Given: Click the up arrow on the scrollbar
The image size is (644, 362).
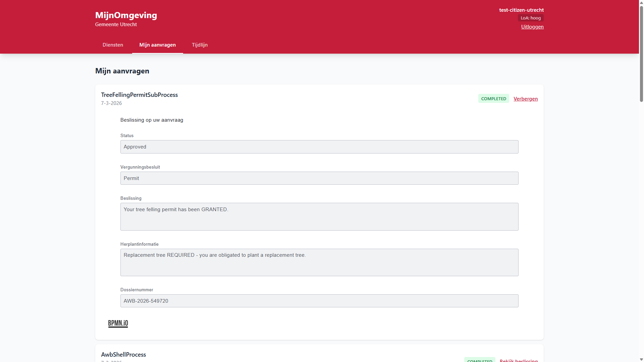Looking at the screenshot, I should (x=641, y=3).
